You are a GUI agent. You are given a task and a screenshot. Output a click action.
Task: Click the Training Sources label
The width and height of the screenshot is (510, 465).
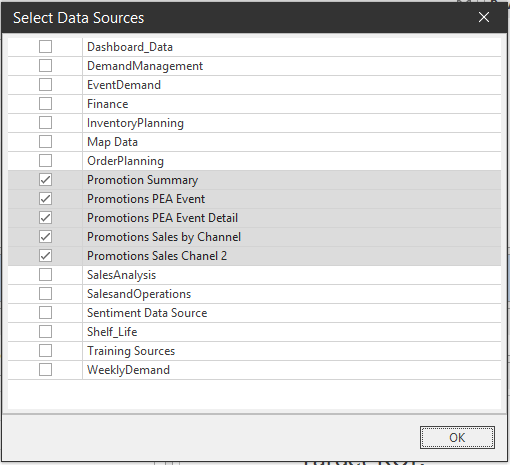tap(131, 351)
